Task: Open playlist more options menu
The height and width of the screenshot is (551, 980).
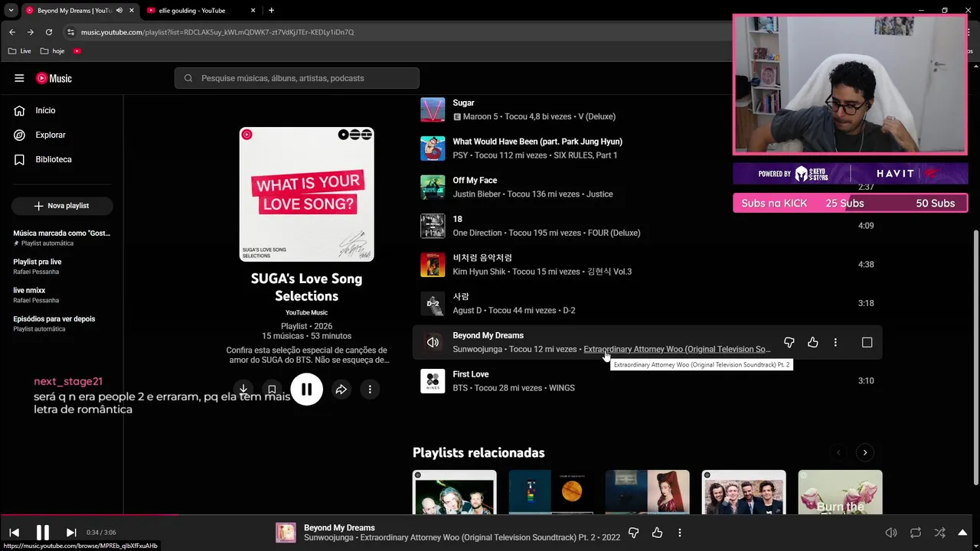Action: tap(370, 389)
